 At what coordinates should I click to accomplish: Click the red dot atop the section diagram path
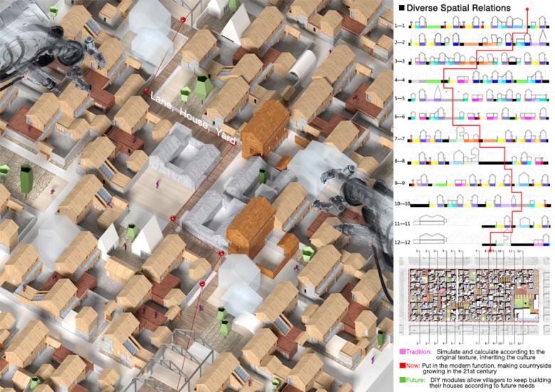tap(527, 9)
